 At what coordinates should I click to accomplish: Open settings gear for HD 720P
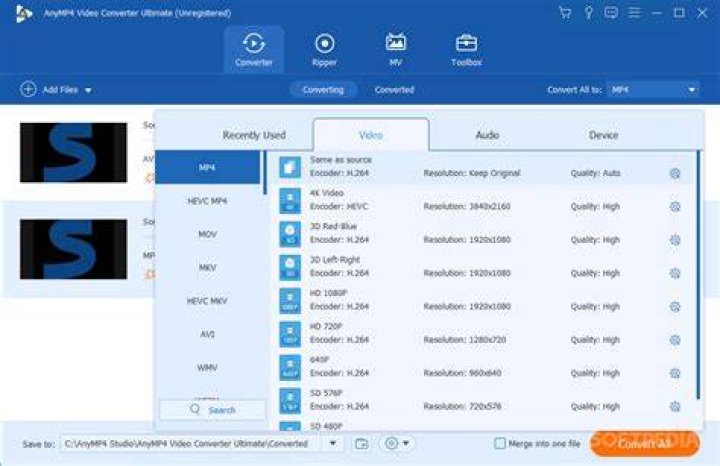click(675, 340)
